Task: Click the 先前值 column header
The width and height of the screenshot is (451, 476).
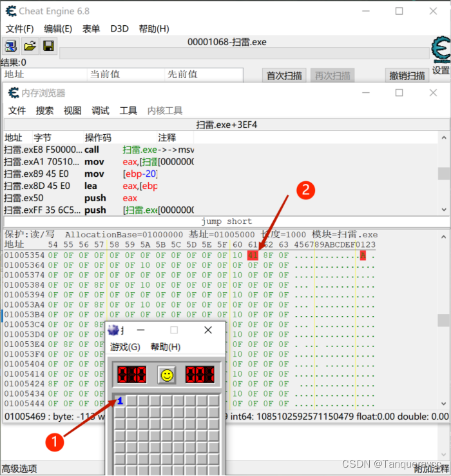Action: tap(204, 74)
